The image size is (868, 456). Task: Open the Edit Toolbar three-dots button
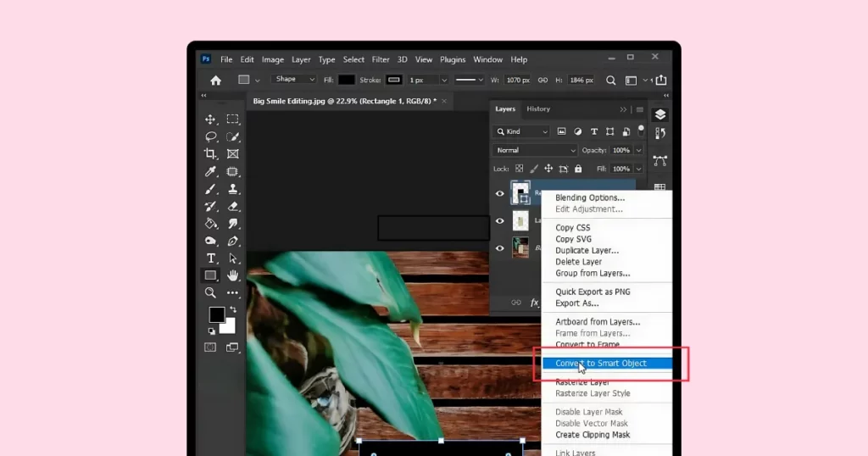pyautogui.click(x=232, y=292)
